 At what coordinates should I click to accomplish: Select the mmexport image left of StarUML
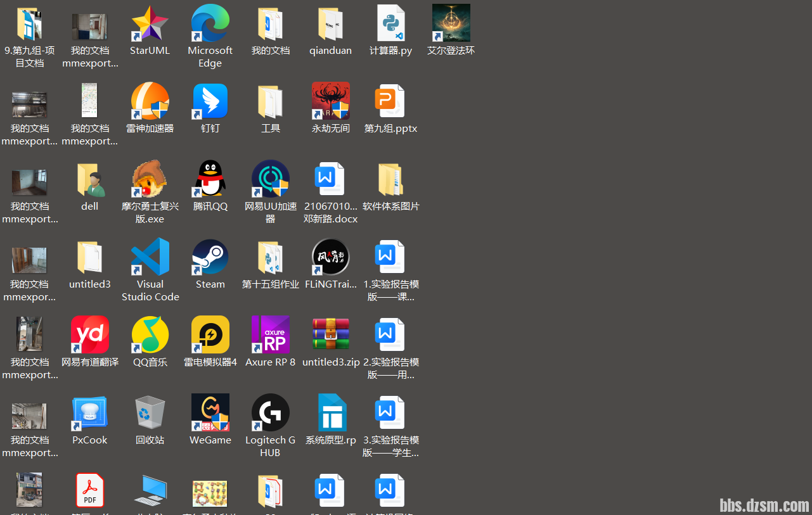tap(89, 27)
